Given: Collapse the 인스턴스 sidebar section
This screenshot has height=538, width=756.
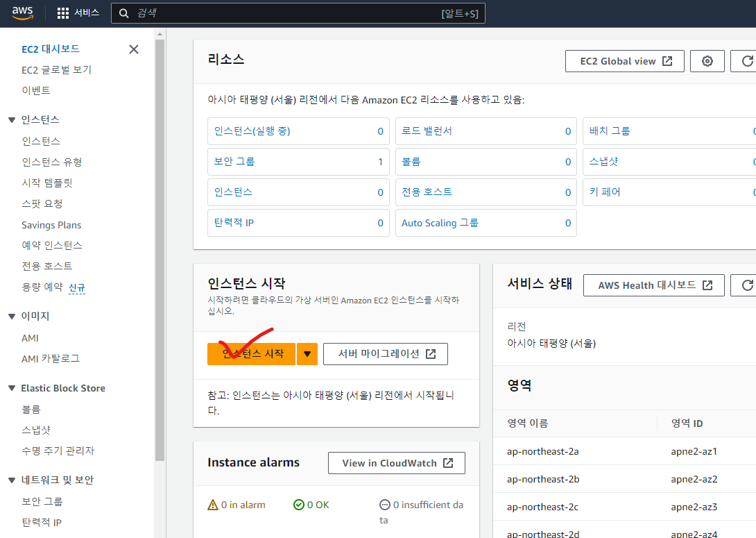Looking at the screenshot, I should click(12, 119).
